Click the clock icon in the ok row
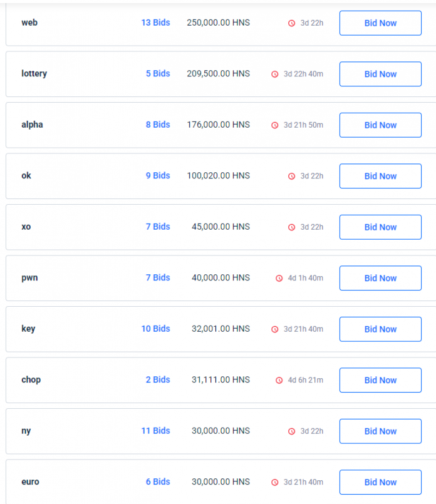436x504 pixels. (x=291, y=176)
